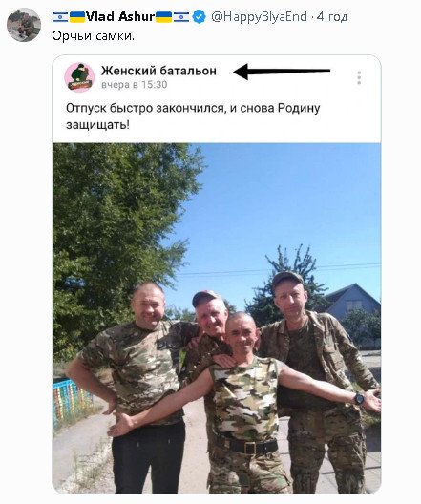Click the post text "Отпуск быстро закончился"
The width and height of the screenshot is (421, 504).
click(x=144, y=108)
